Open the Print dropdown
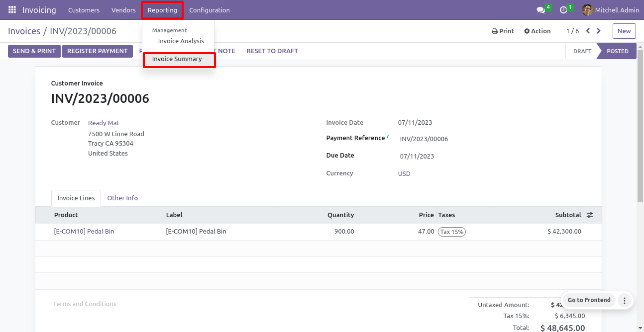The height and width of the screenshot is (332, 644). tap(503, 31)
